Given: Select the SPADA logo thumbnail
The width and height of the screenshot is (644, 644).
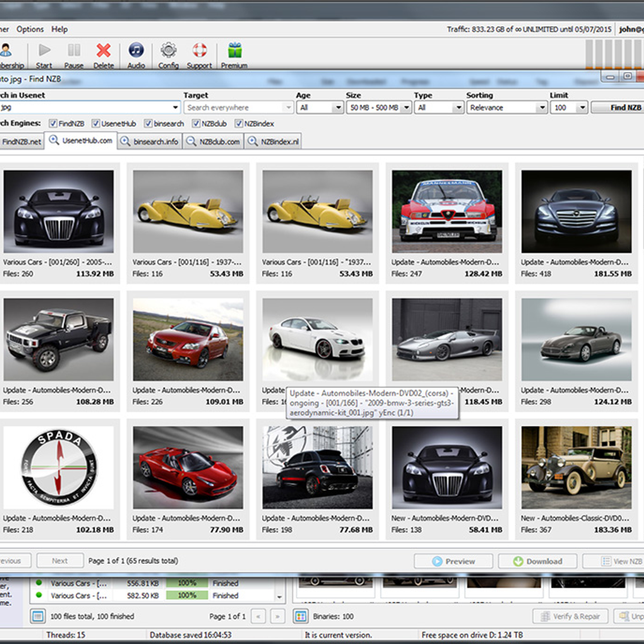Looking at the screenshot, I should (x=59, y=468).
